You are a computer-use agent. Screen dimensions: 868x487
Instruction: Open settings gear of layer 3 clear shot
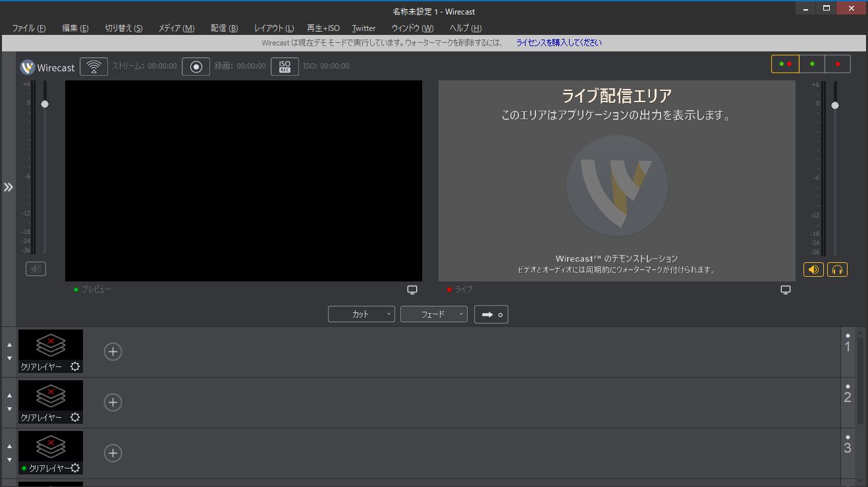click(75, 468)
